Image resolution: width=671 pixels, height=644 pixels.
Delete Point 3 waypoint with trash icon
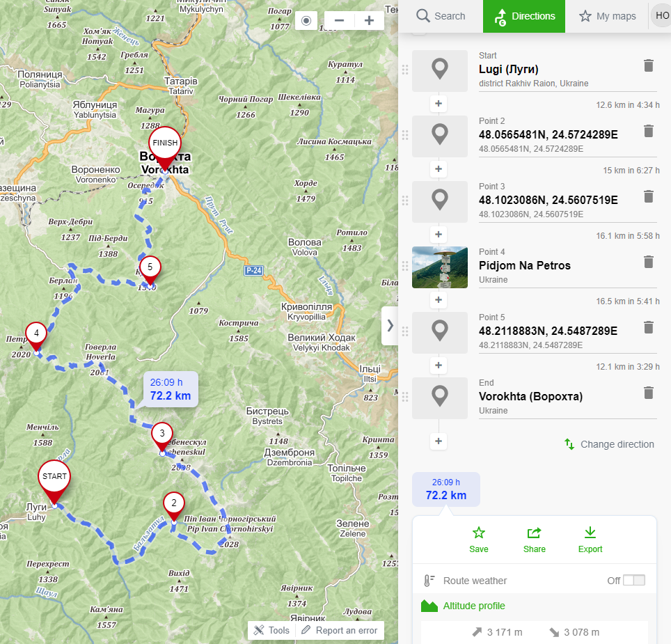click(x=649, y=196)
